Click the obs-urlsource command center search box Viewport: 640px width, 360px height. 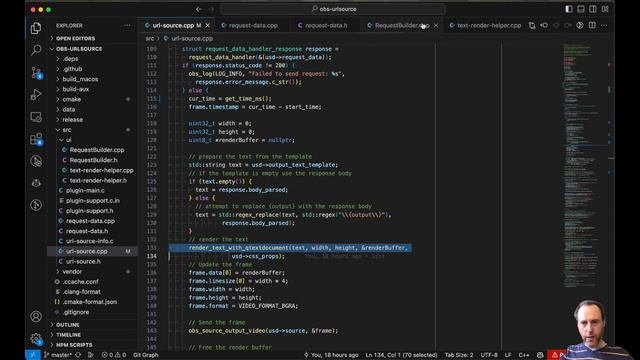point(333,9)
